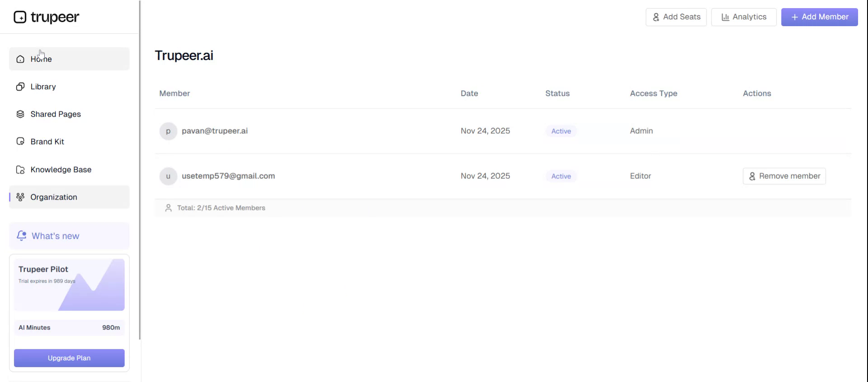The width and height of the screenshot is (868, 382).
Task: Click the Editor access type cell
Action: [x=641, y=176]
